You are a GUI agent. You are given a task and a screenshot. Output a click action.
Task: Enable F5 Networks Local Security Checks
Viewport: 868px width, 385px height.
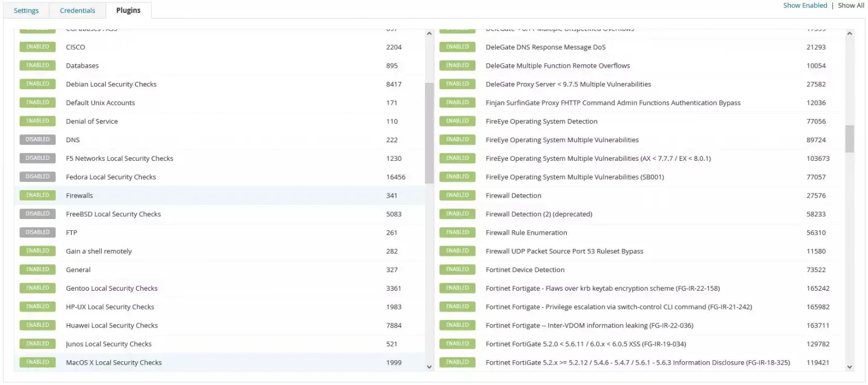tap(37, 158)
